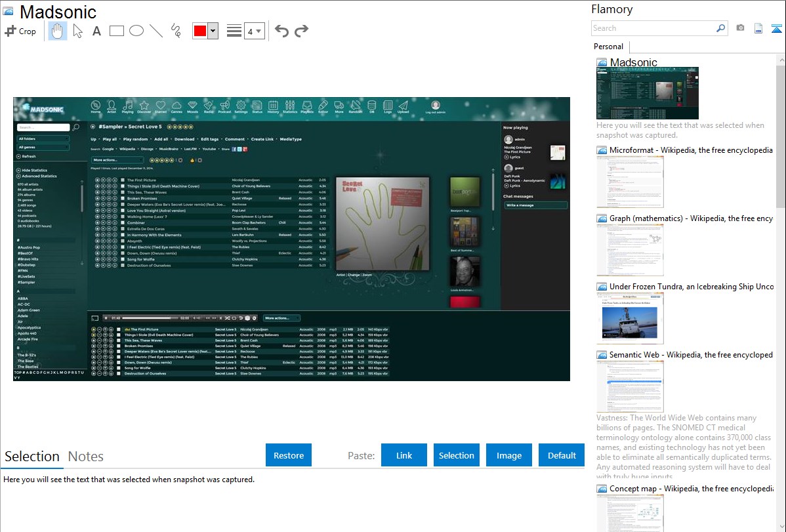Click the Paste Image button
Screen dimensions: 786x532
(509, 455)
